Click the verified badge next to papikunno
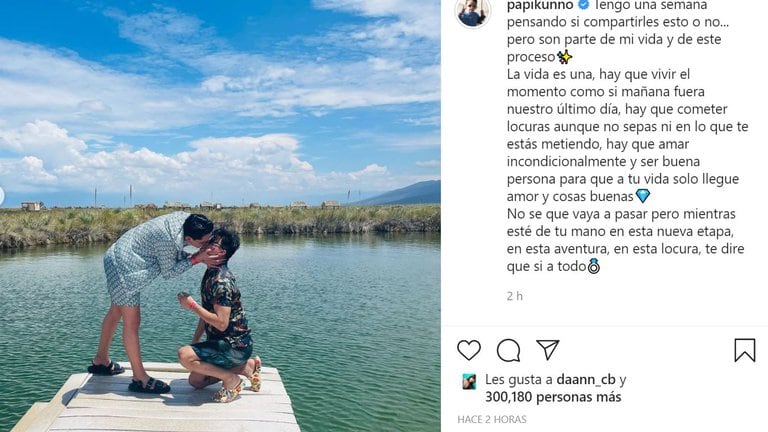The width and height of the screenshot is (768, 432). (583, 5)
